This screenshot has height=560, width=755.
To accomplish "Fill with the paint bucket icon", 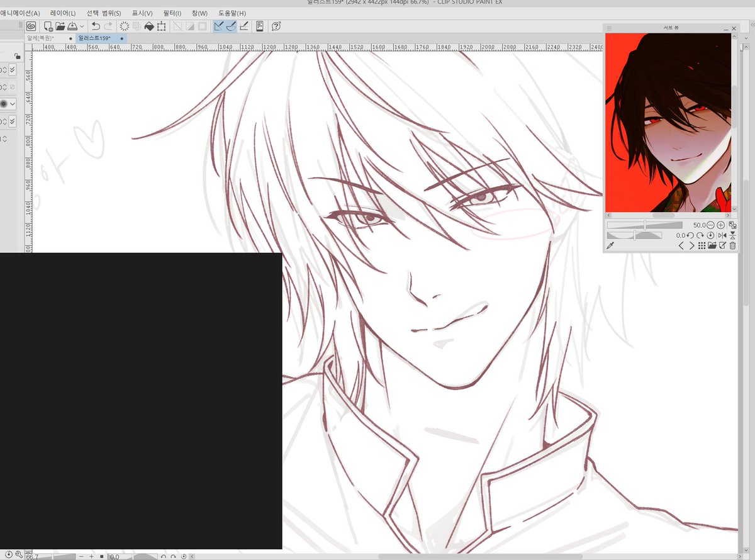I will click(x=149, y=26).
